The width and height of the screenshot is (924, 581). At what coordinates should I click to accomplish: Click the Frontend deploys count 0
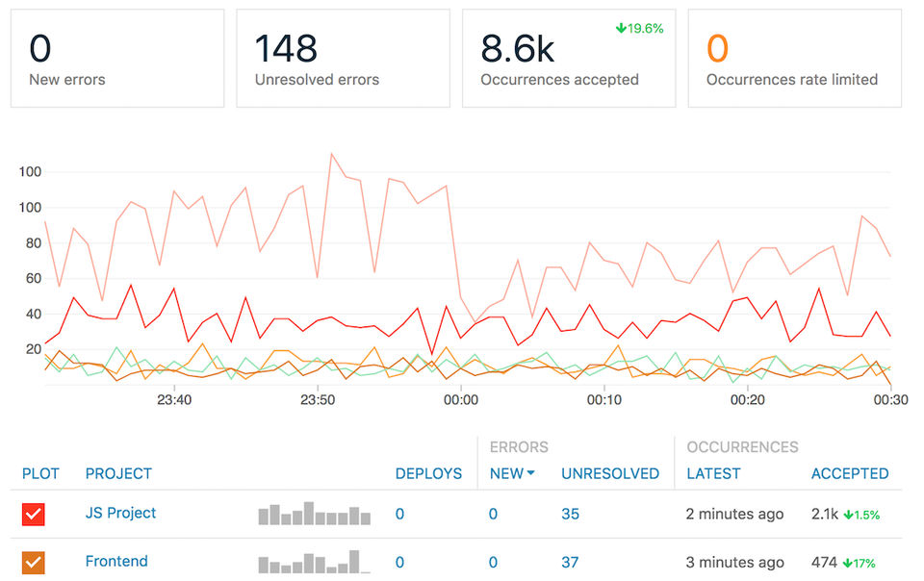click(x=399, y=562)
